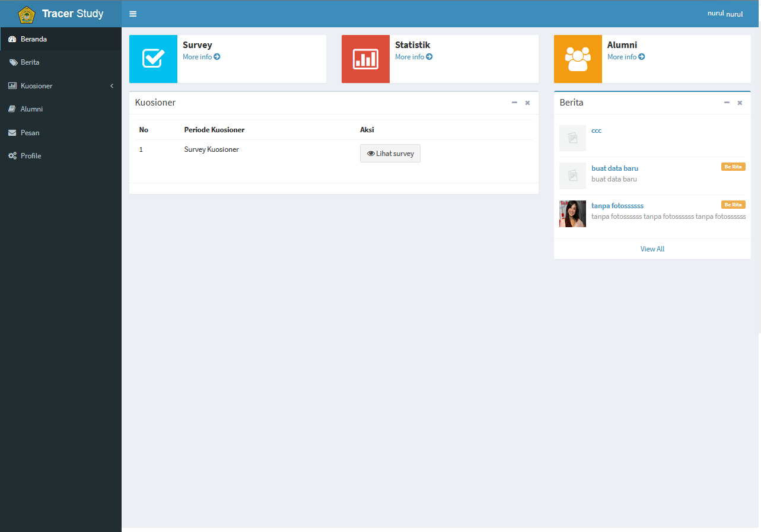Click the Survey tile heading text
The image size is (761, 532).
coord(197,45)
